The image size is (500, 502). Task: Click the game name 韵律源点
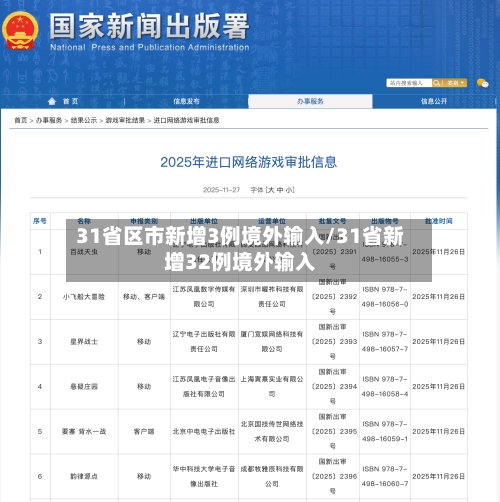84,477
